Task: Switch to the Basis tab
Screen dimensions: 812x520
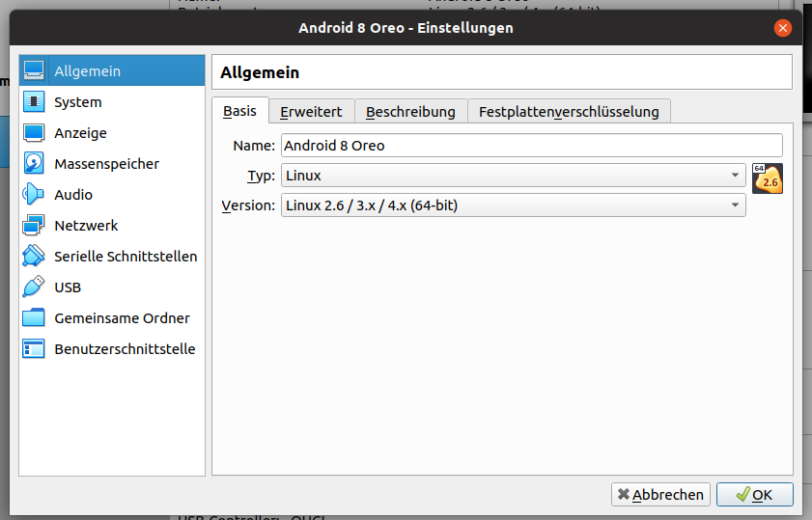Action: click(240, 111)
